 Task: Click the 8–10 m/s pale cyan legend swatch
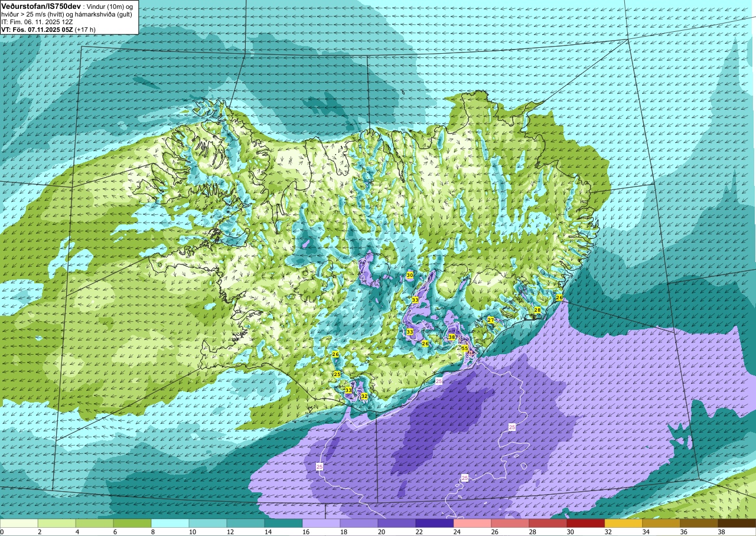point(170,523)
